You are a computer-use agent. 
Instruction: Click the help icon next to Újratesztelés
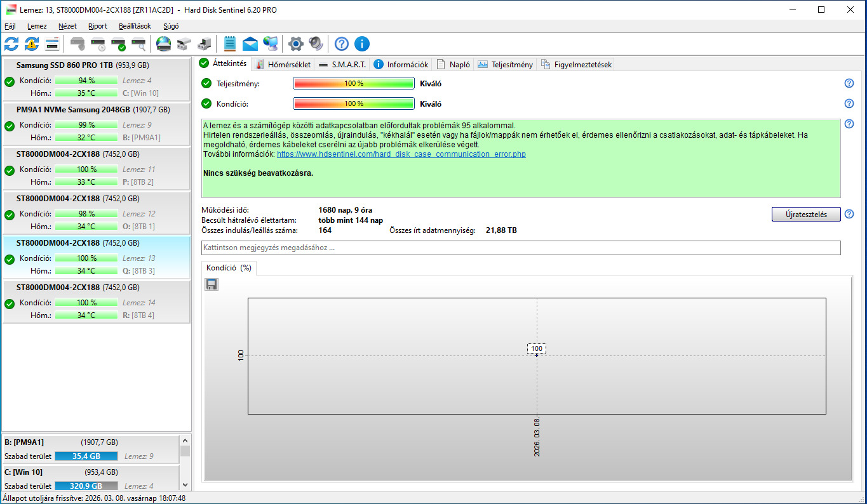coord(849,214)
